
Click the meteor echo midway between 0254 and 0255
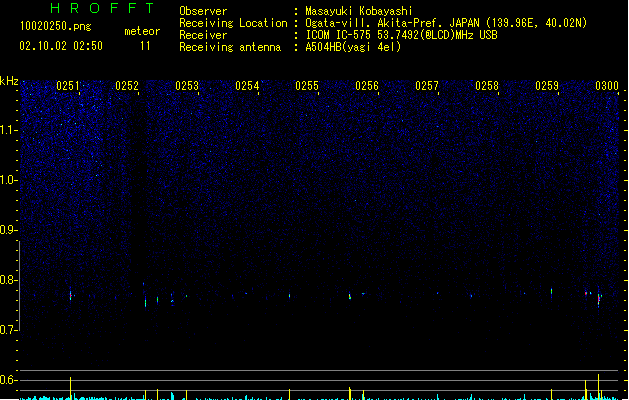pyautogui.click(x=289, y=296)
